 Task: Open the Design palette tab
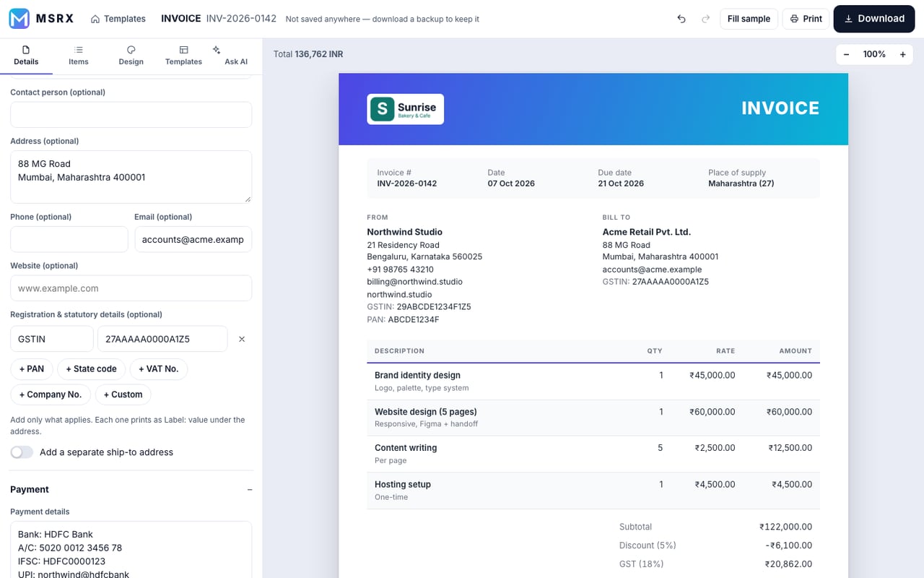click(131, 56)
